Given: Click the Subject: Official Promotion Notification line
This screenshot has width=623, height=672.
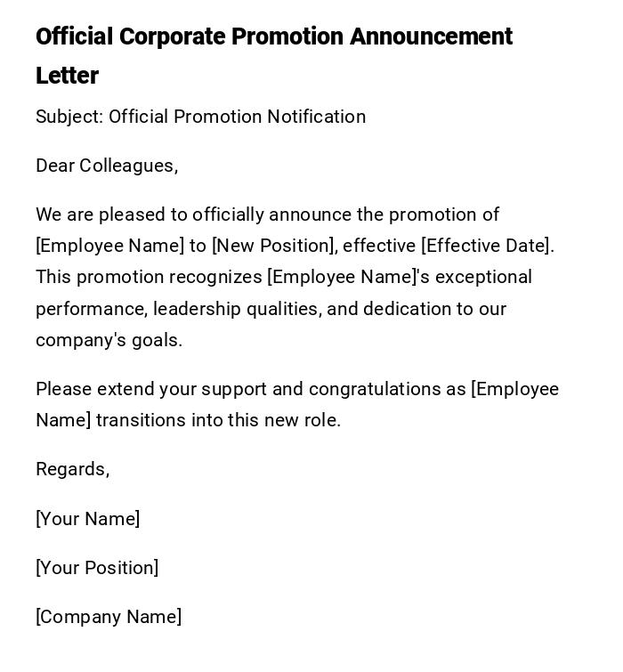Looking at the screenshot, I should [x=200, y=117].
